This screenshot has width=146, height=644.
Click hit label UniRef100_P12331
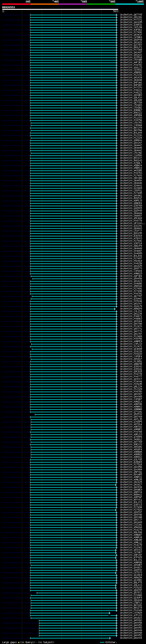[x=131, y=75]
